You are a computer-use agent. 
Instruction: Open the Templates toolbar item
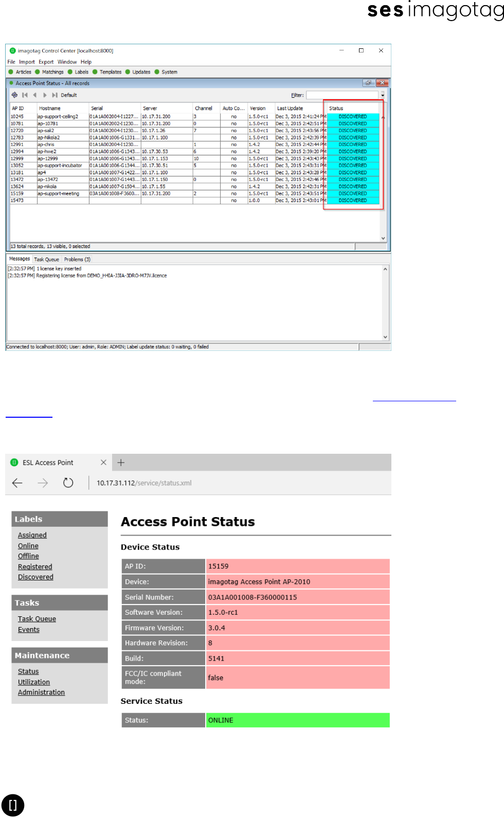click(x=107, y=72)
